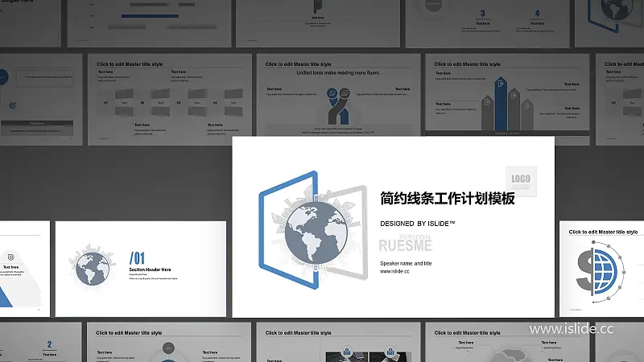644x362 pixels.
Task: Click the Section Header Here text
Action: [x=150, y=269]
